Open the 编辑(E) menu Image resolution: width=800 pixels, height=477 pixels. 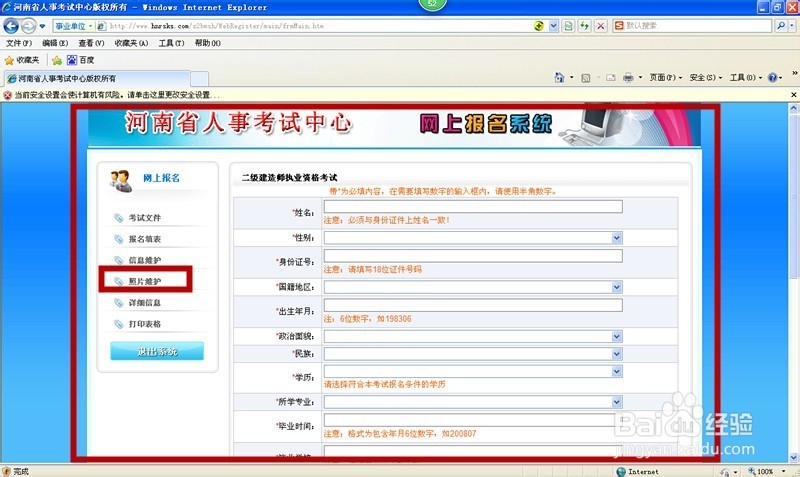point(55,43)
